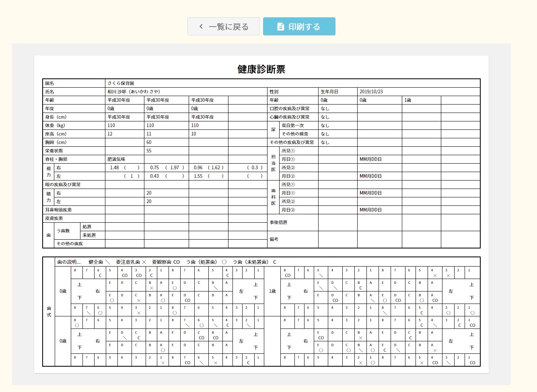Select the 健康診断票 title text
Image resolution: width=537 pixels, height=392 pixels.
pyautogui.click(x=261, y=69)
